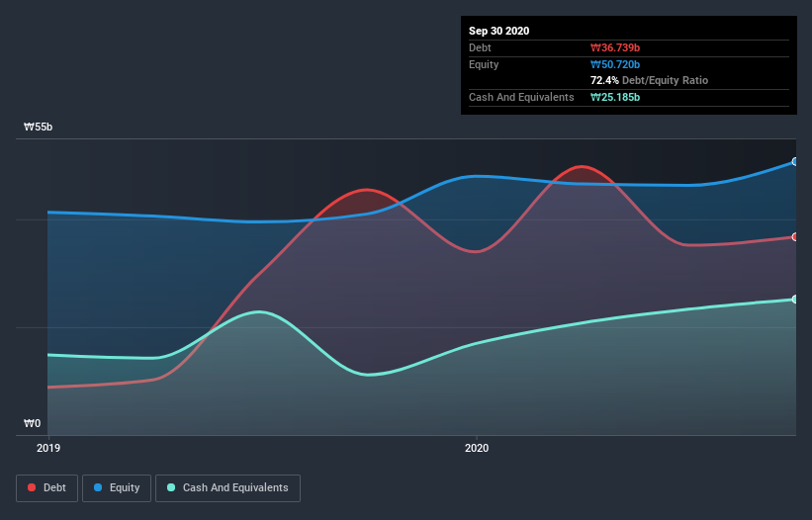812x520 pixels.
Task: Click the teal Cash And Equivalents legend dot
Action: pos(171,487)
